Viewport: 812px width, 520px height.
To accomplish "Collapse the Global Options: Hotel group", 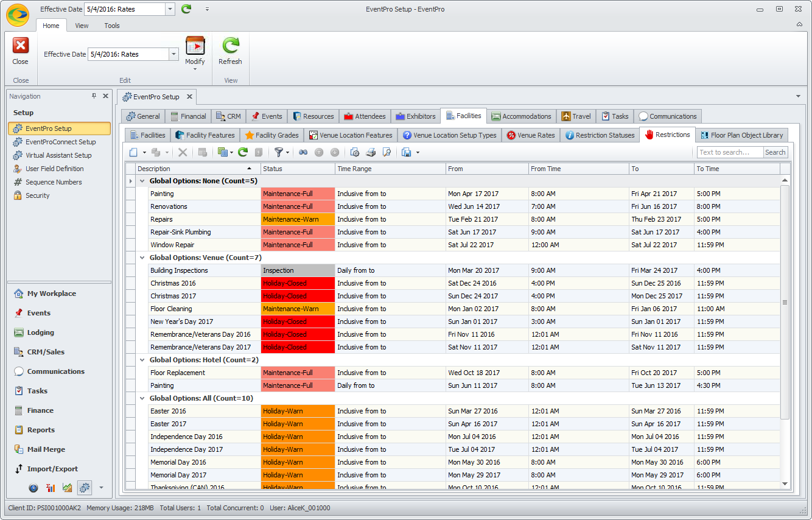I will pos(142,360).
